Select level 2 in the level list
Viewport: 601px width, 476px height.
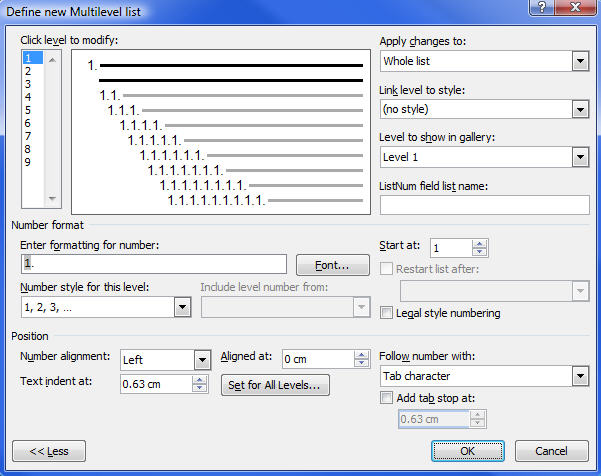point(33,71)
